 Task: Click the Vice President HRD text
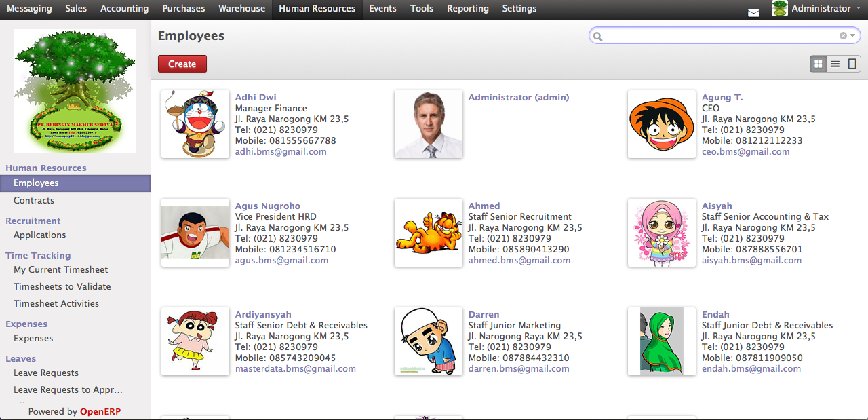[276, 216]
